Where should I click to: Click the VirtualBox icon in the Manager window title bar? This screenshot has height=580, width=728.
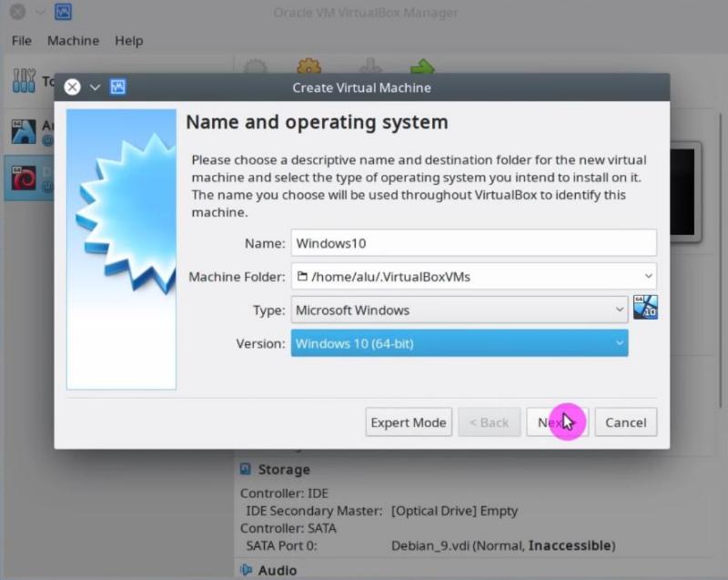pos(63,12)
